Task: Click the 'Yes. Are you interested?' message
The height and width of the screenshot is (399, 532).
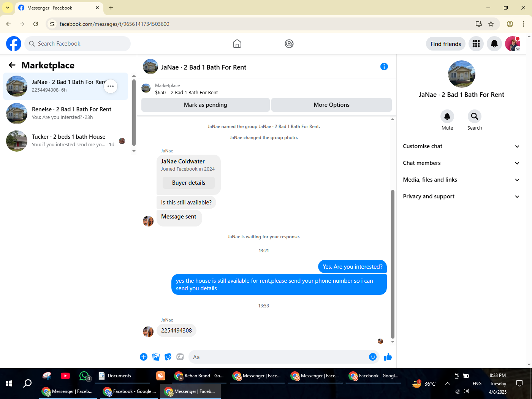Action: [353, 267]
